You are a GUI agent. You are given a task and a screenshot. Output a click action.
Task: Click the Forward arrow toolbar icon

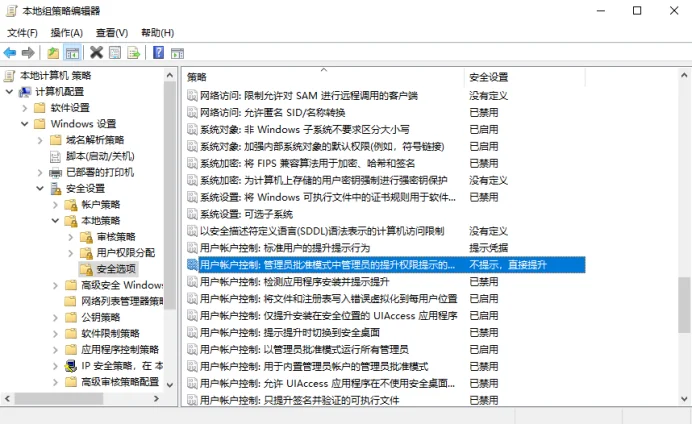(28, 53)
